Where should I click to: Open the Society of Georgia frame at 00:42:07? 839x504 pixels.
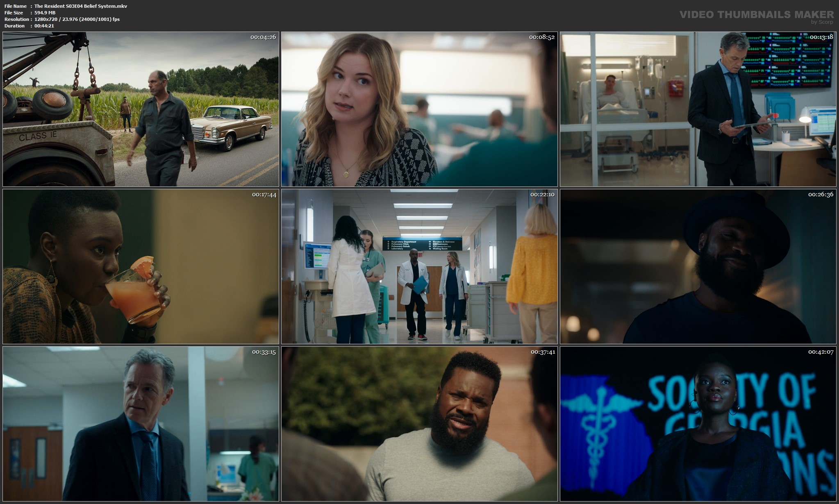pyautogui.click(x=698, y=424)
